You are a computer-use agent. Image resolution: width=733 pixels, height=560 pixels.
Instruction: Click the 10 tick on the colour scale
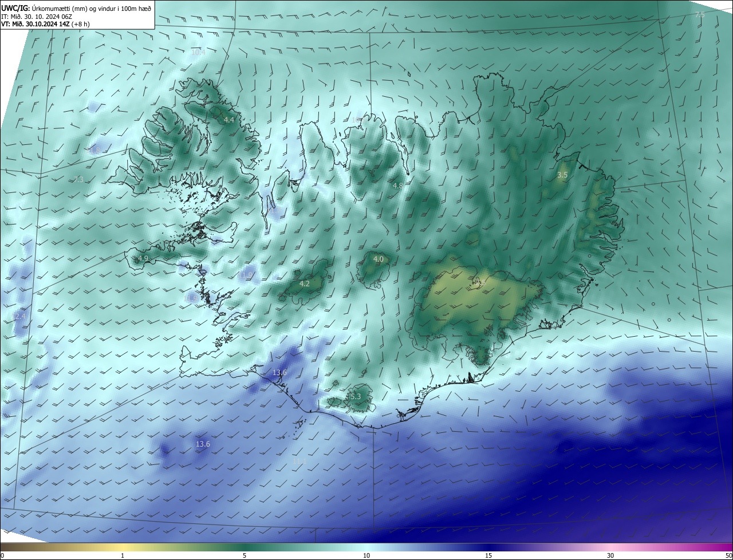coord(366,555)
